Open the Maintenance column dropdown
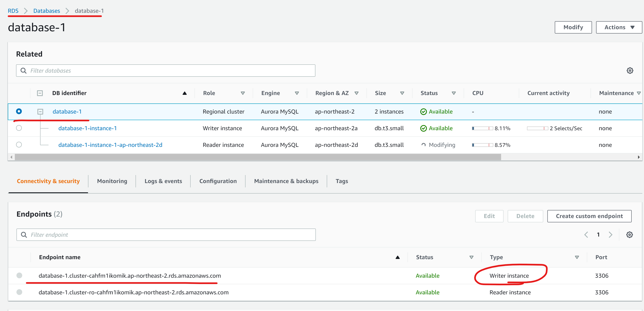Image resolution: width=644 pixels, height=311 pixels. 639,93
